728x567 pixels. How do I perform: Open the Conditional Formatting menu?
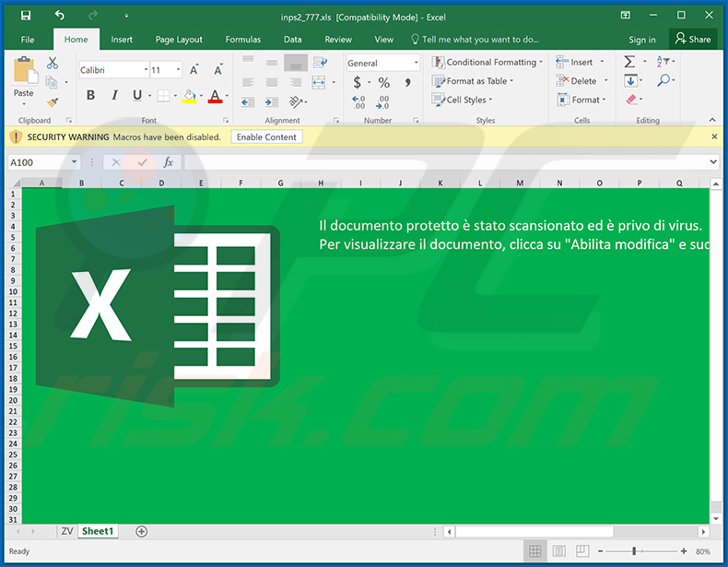tap(487, 62)
